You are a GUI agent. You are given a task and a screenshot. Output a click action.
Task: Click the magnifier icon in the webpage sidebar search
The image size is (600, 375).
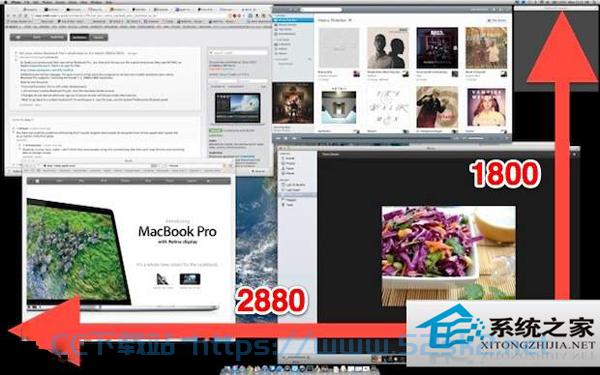click(x=211, y=53)
